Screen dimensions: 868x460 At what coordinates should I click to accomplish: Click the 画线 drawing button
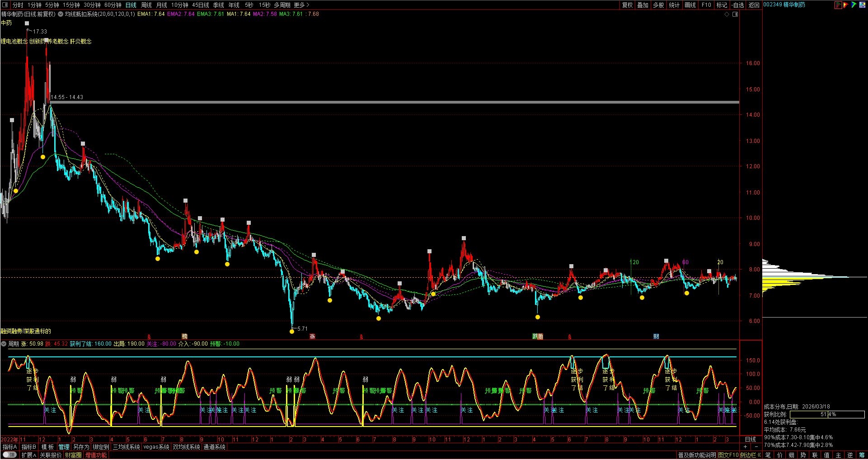coord(690,5)
